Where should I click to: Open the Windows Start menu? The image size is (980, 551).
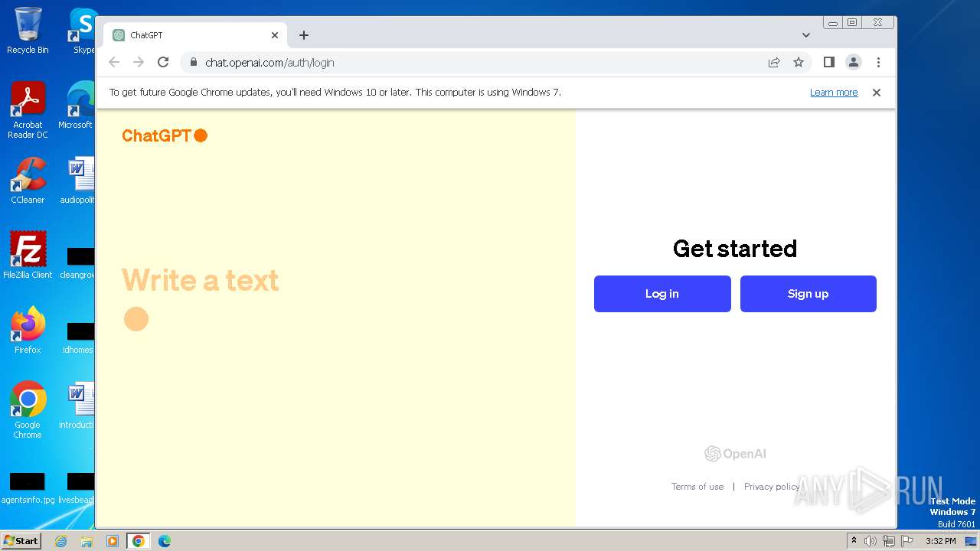click(21, 541)
